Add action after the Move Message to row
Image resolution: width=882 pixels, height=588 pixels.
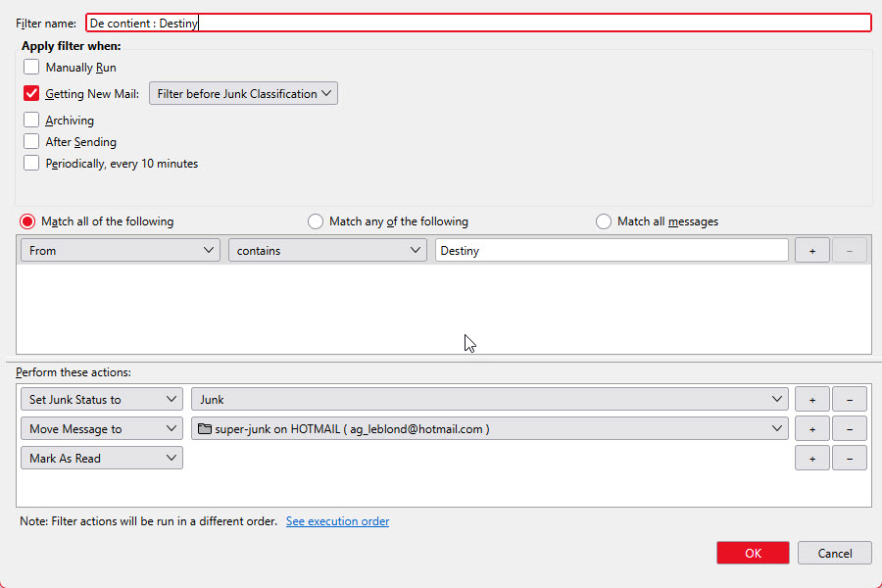click(811, 429)
